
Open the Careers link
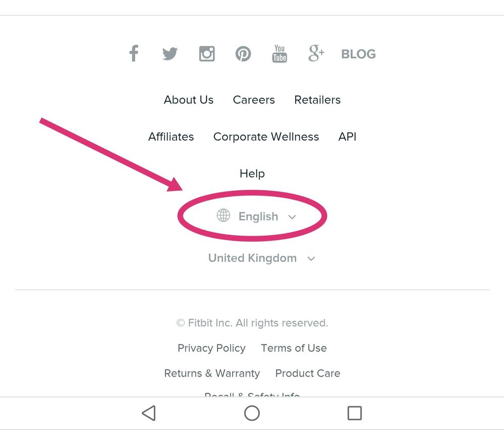(x=254, y=100)
